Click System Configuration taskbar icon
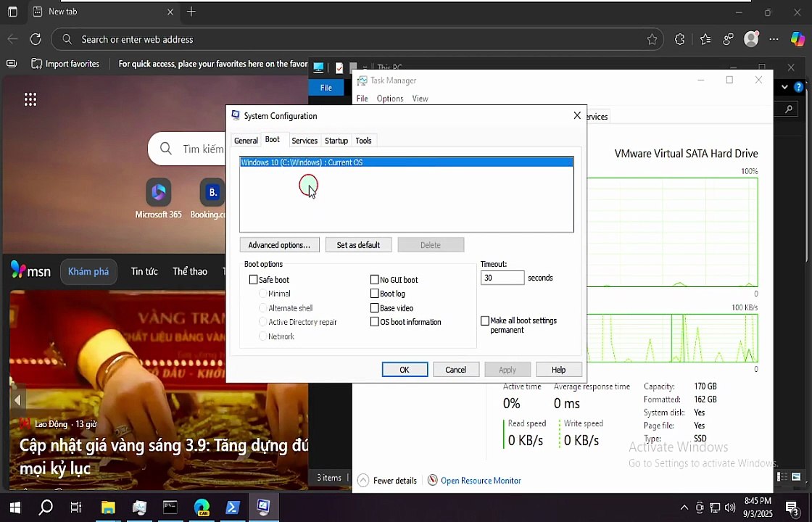Viewport: 812px width, 522px height. [264, 507]
